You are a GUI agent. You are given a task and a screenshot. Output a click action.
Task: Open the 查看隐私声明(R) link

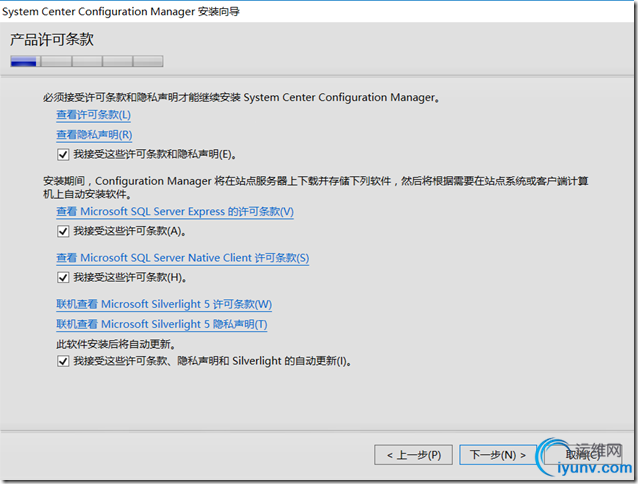(94, 135)
